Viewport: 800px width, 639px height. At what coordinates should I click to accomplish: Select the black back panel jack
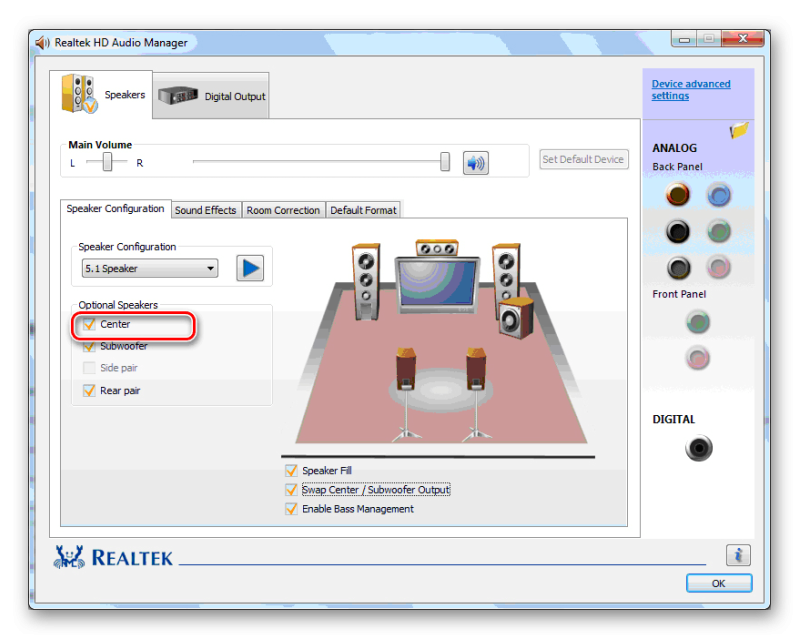[678, 231]
